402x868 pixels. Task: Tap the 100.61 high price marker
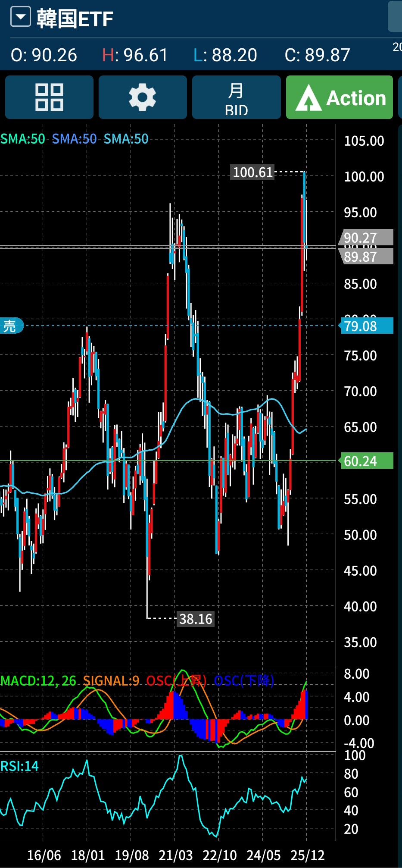coord(252,172)
